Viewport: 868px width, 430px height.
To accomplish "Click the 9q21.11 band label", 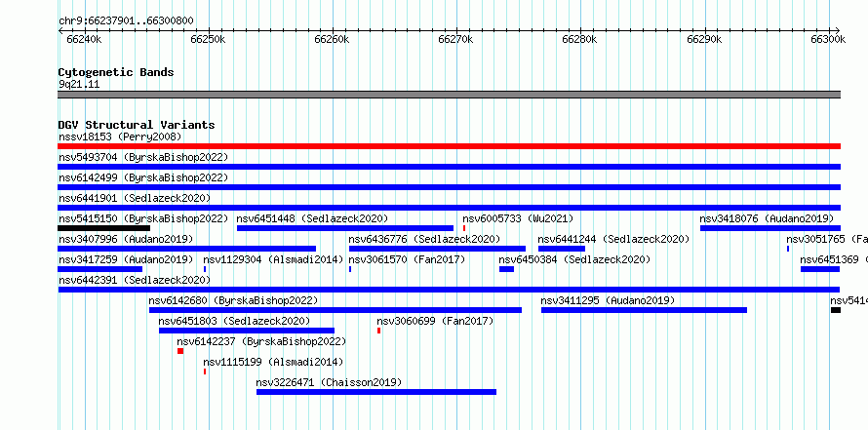I will (79, 85).
